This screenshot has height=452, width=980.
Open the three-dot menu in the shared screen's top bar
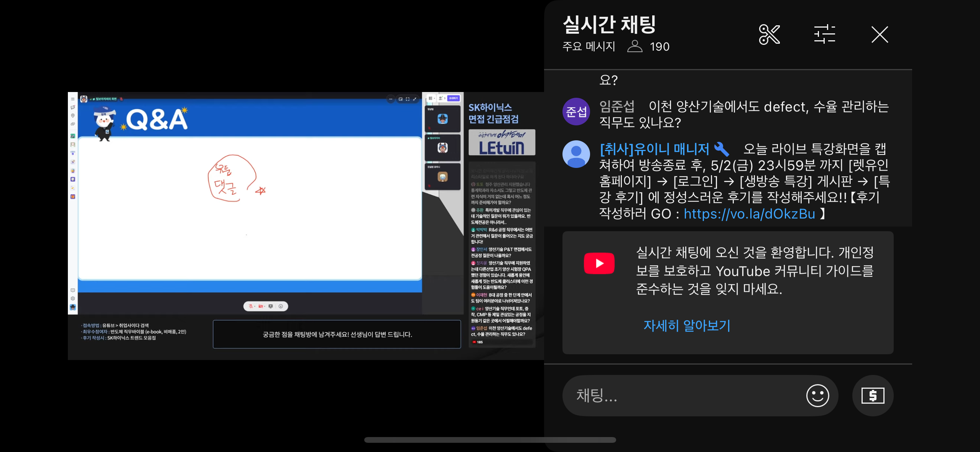point(390,99)
